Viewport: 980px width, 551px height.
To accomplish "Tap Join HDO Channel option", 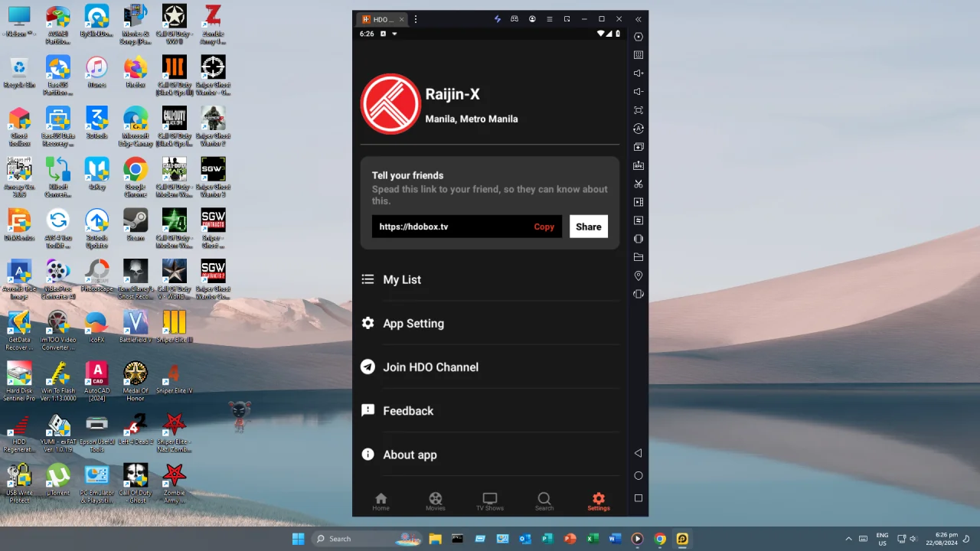I will point(489,367).
